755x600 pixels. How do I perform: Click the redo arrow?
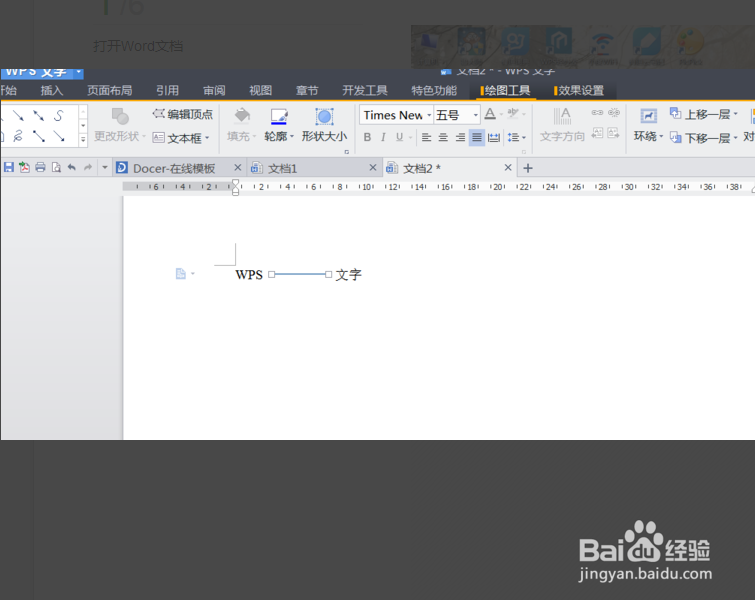click(88, 168)
